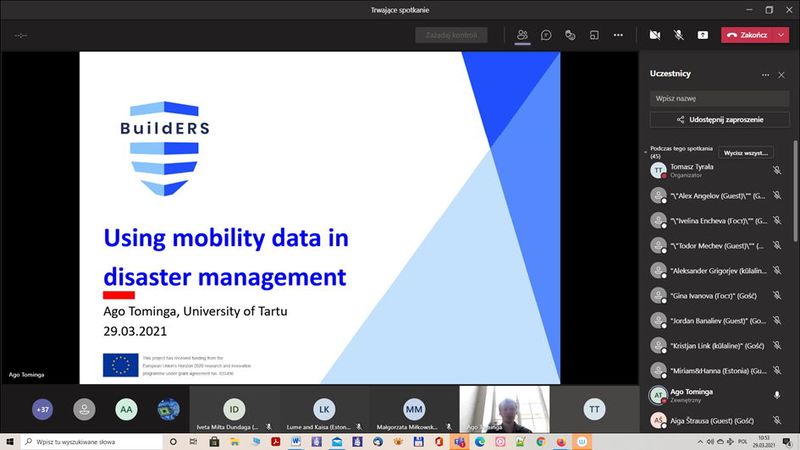Click Windows taskbar search box
The height and width of the screenshot is (450, 800).
(x=92, y=442)
